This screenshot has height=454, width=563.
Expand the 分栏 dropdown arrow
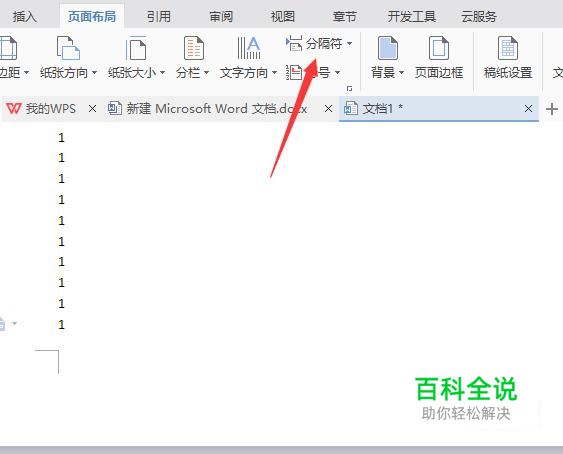pyautogui.click(x=206, y=73)
